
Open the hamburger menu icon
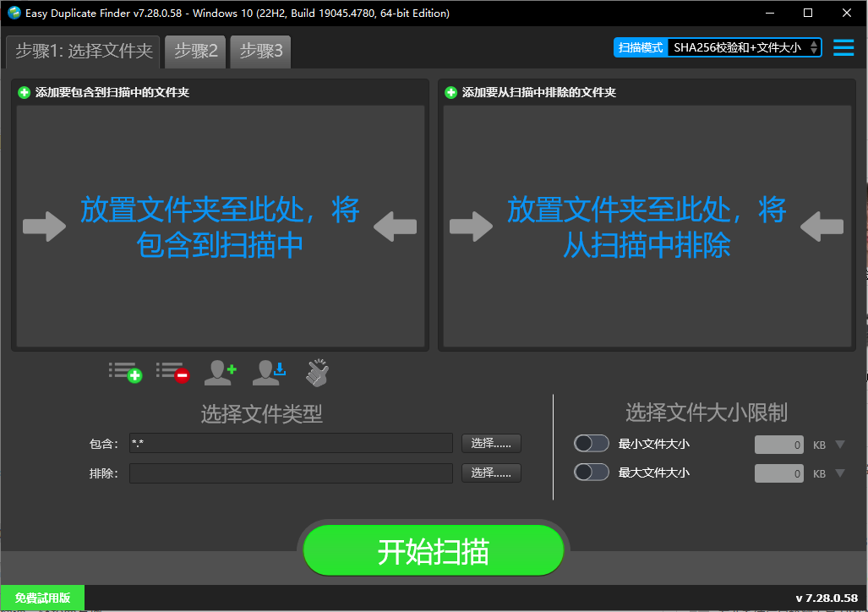click(x=843, y=47)
